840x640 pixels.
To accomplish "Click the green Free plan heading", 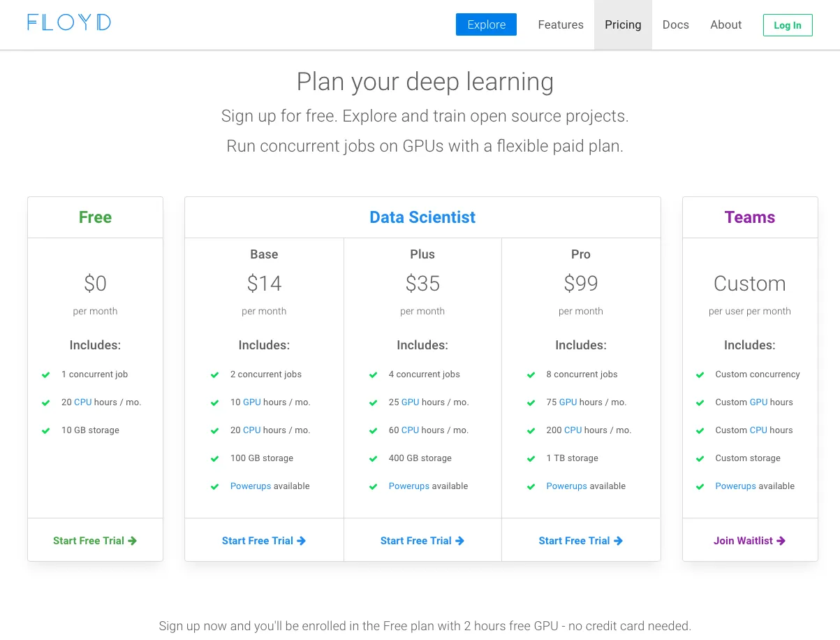I will 95,217.
